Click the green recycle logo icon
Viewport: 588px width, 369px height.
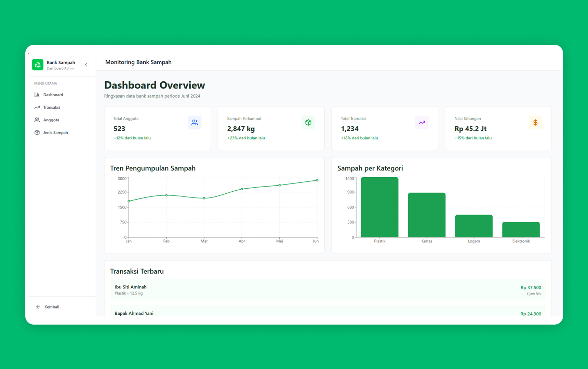point(38,65)
